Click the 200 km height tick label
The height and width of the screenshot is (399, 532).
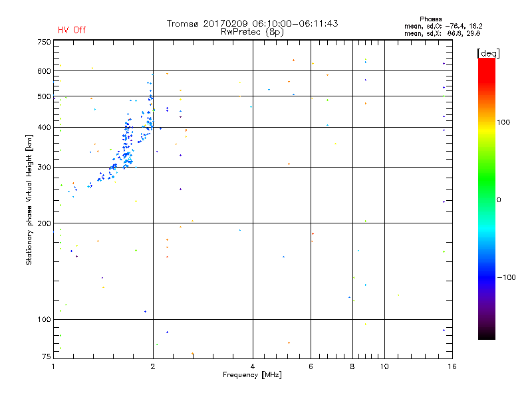pyautogui.click(x=43, y=223)
